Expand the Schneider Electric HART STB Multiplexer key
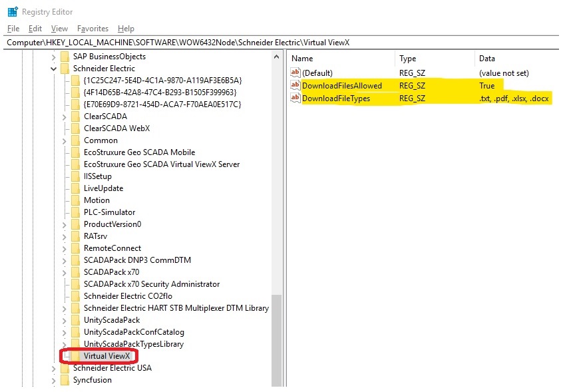This screenshot has height=392, width=567. (x=65, y=308)
